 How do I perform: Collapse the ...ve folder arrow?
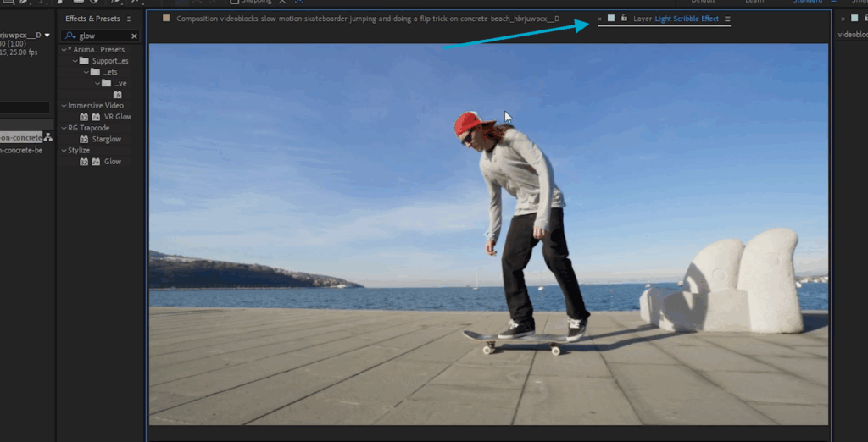click(97, 84)
